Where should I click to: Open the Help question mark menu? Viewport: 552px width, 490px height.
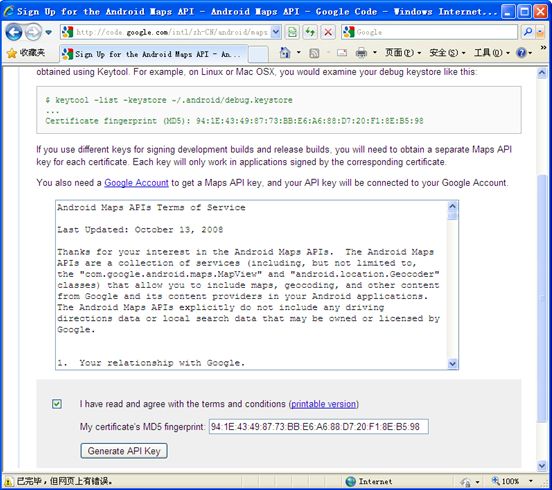[x=524, y=53]
